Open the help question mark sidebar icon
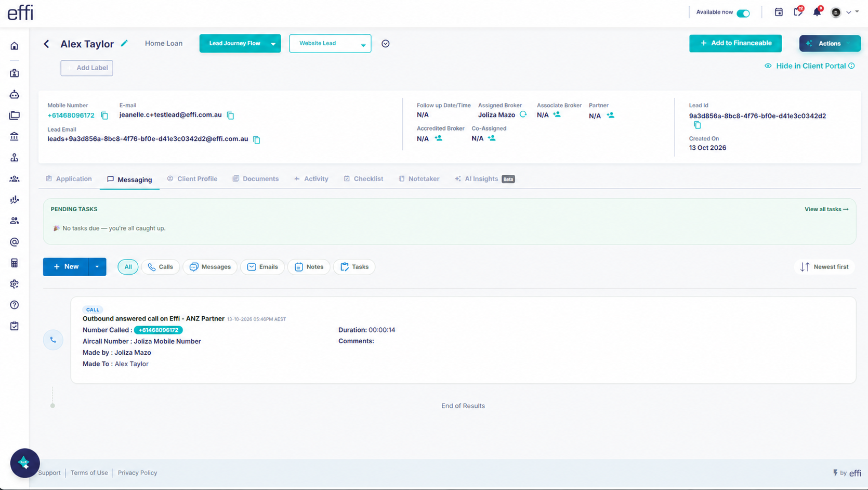 (15, 305)
